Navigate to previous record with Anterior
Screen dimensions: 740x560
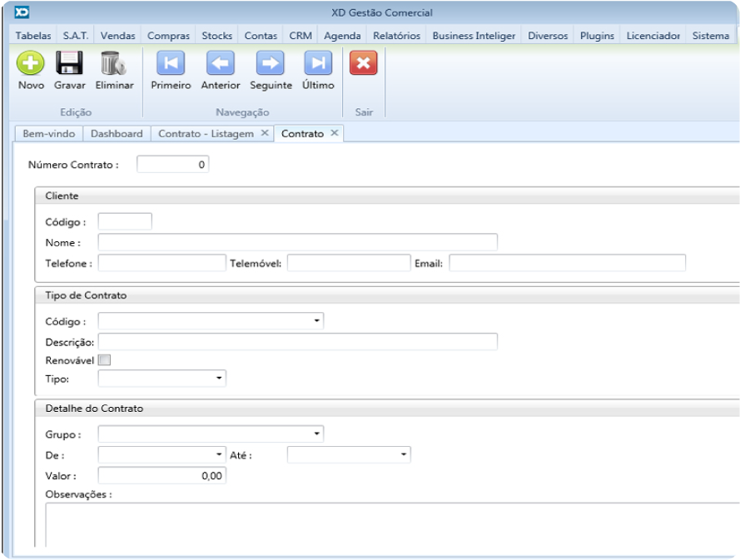[x=221, y=64]
